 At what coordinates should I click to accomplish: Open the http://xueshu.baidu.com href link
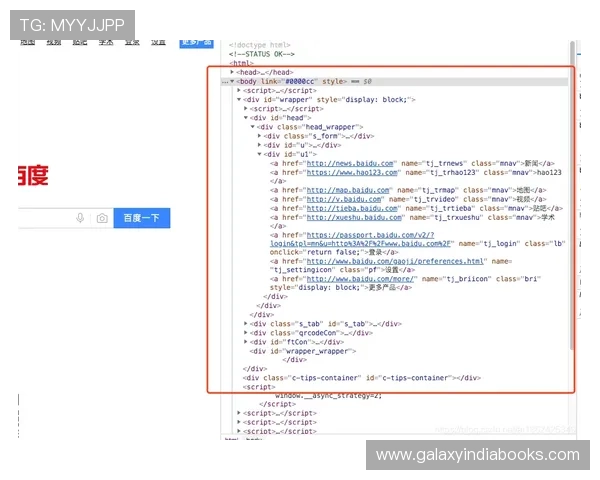pos(354,218)
